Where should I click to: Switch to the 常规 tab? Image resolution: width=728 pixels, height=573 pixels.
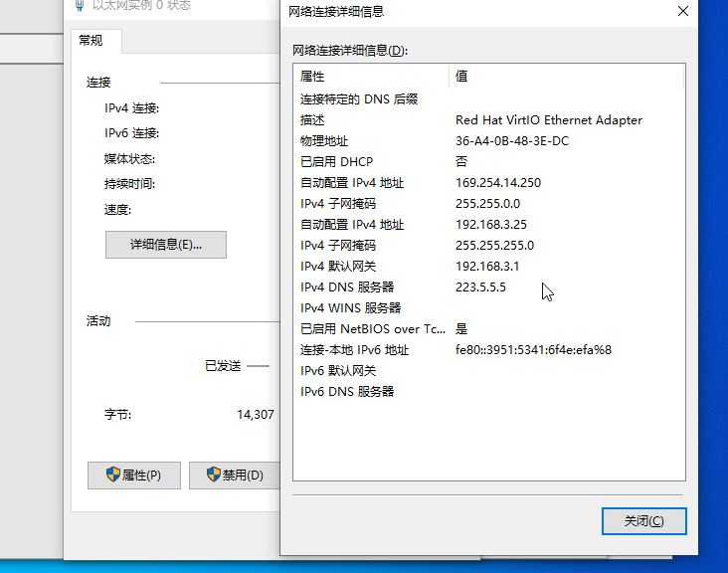[91, 41]
